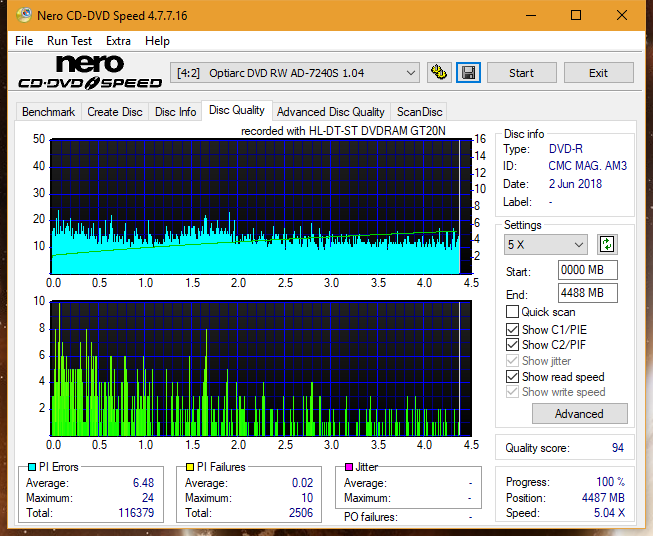The width and height of the screenshot is (653, 536).
Task: Click the save floppy disk icon
Action: pyautogui.click(x=469, y=73)
